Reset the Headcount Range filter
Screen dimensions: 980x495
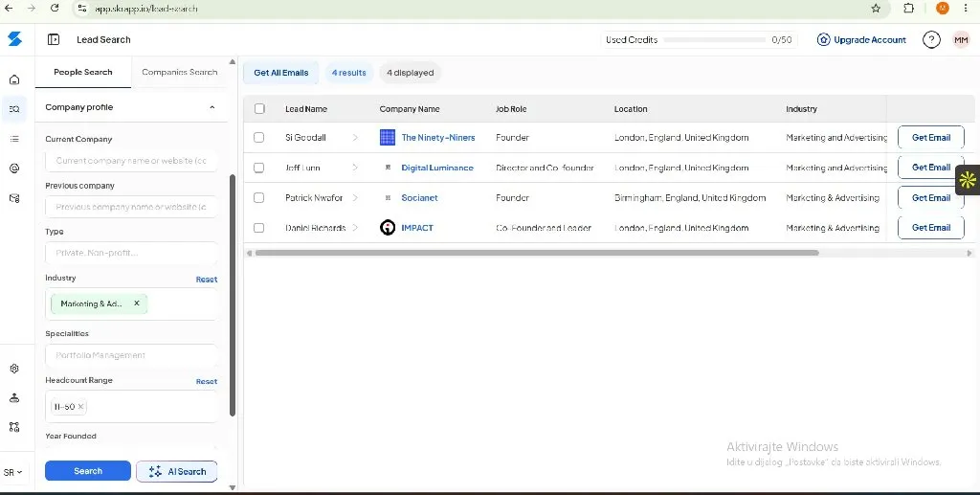pos(207,381)
